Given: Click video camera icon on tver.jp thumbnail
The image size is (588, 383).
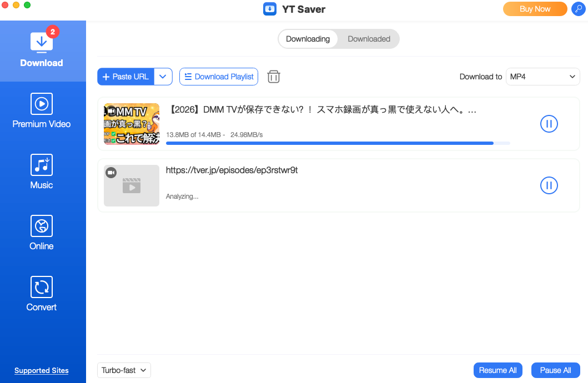Looking at the screenshot, I should [x=111, y=173].
